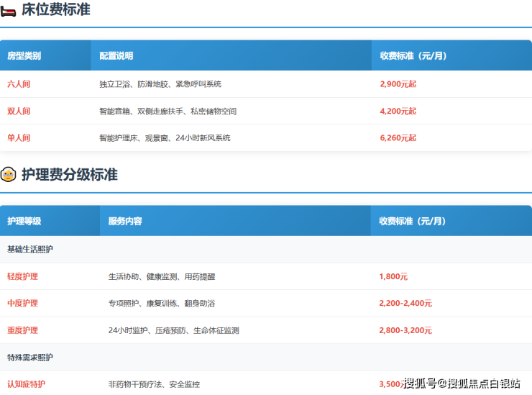Select price 4,200元起
This screenshot has width=532, height=395.
coord(398,111)
